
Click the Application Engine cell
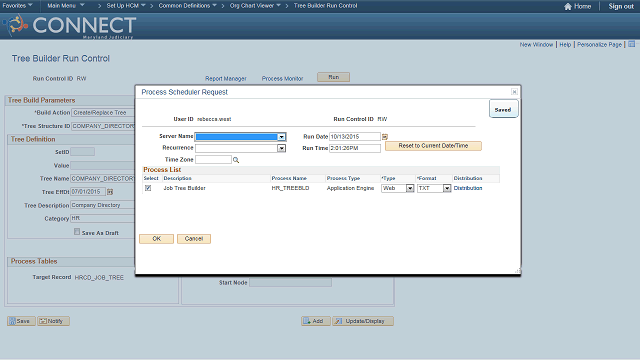coord(350,188)
